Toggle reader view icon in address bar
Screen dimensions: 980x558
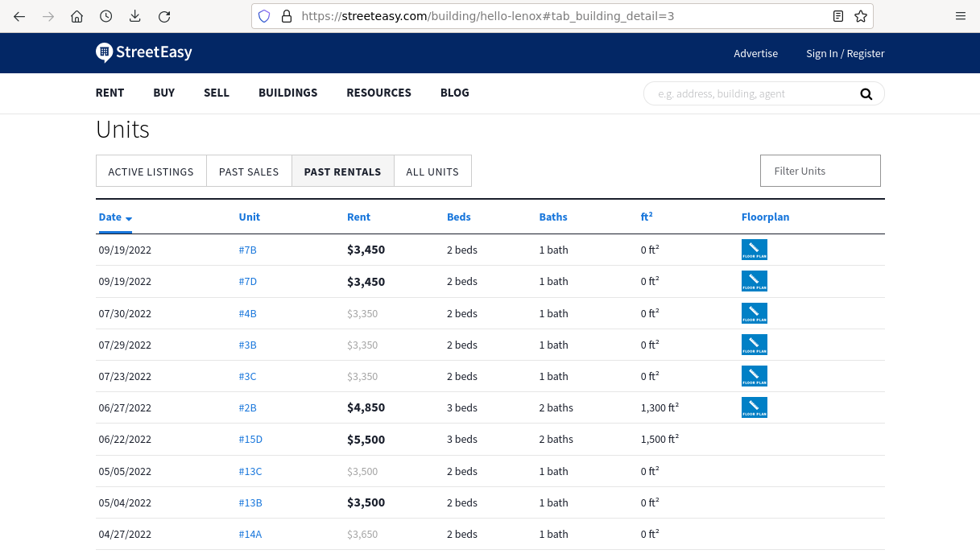pos(838,16)
